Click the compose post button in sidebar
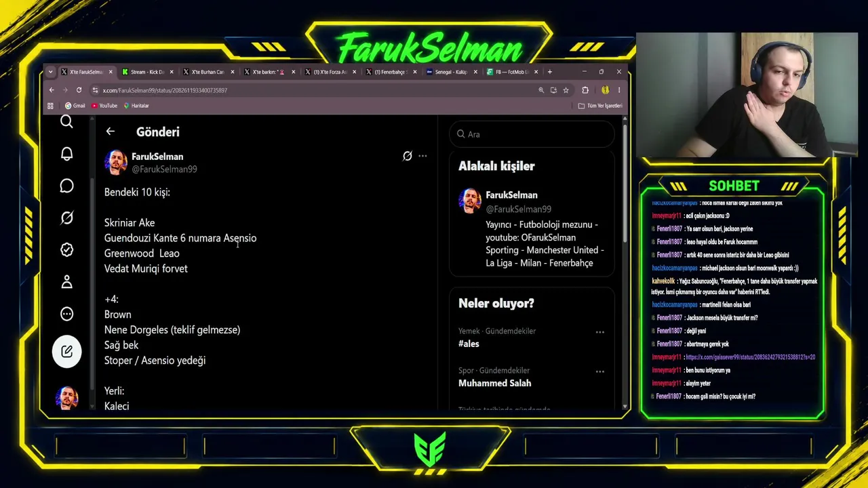The image size is (868, 488). click(66, 351)
